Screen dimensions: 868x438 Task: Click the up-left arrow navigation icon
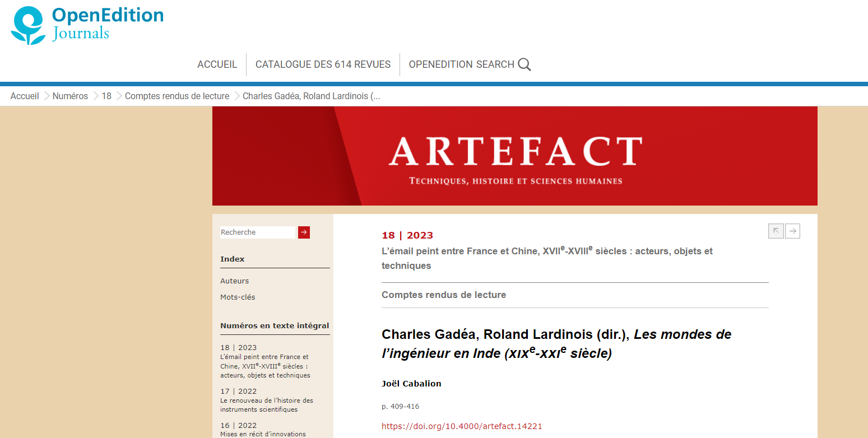tap(776, 231)
